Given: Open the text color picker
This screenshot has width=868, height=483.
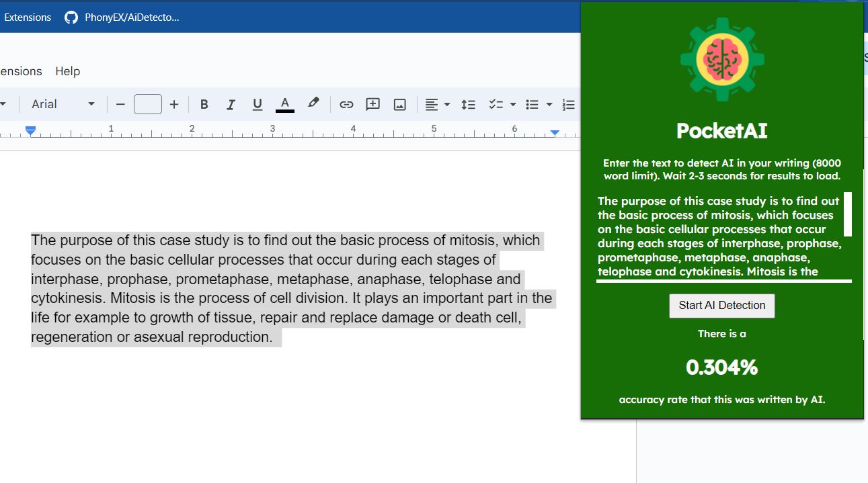Looking at the screenshot, I should [285, 104].
